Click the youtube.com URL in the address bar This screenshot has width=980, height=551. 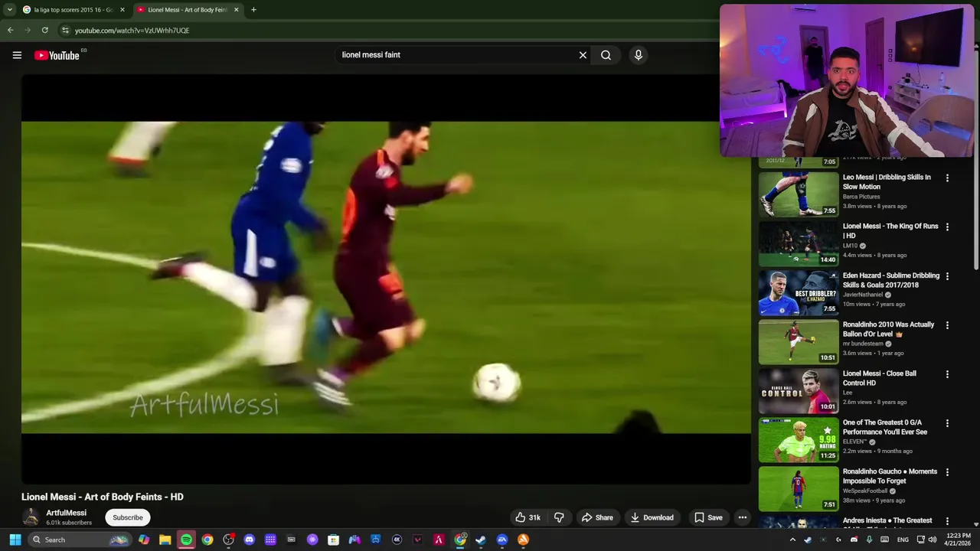tap(132, 31)
